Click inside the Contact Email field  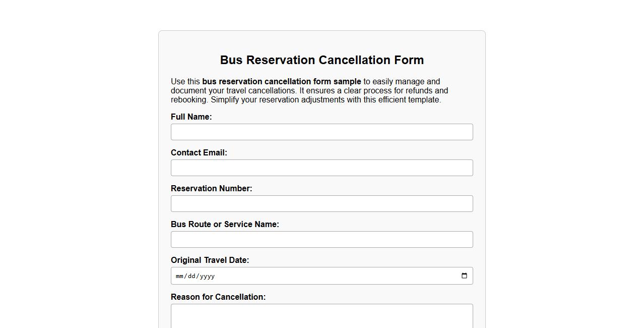point(321,168)
